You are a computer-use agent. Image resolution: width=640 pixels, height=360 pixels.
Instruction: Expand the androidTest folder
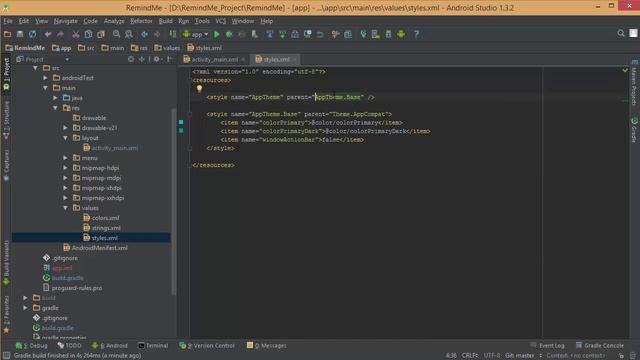[45, 78]
